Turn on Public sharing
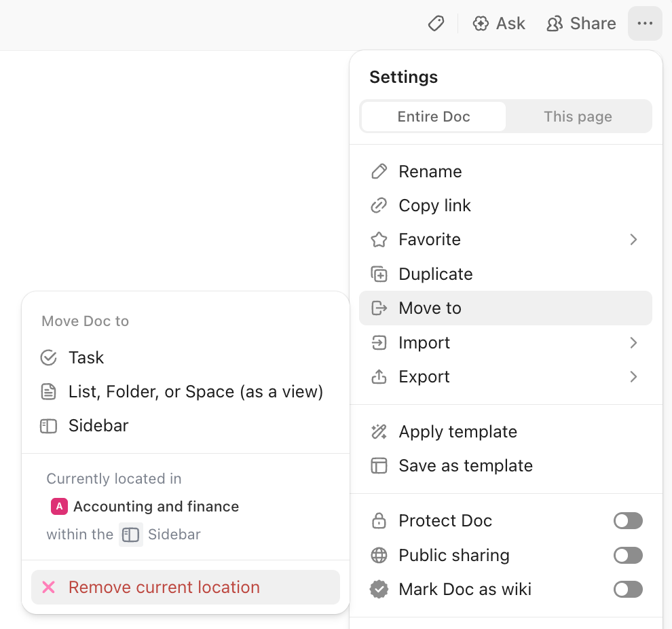 pyautogui.click(x=627, y=555)
